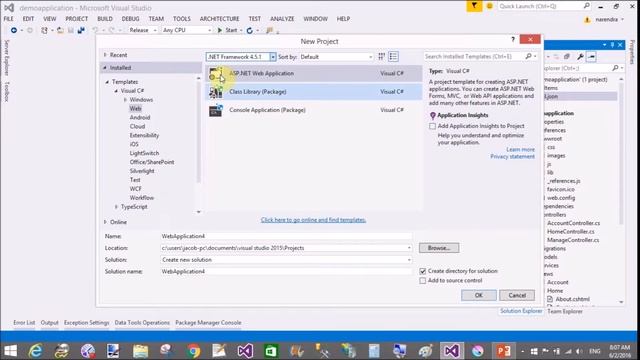Viewport: 640px width, 360px height.
Task: Click the green Start debugging arrow
Action: point(220,30)
